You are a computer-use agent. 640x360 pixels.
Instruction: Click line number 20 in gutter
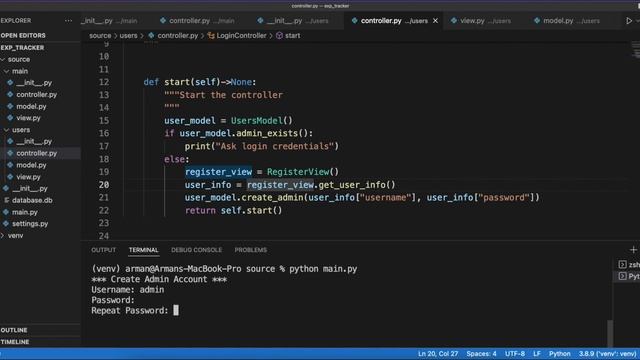tap(104, 185)
